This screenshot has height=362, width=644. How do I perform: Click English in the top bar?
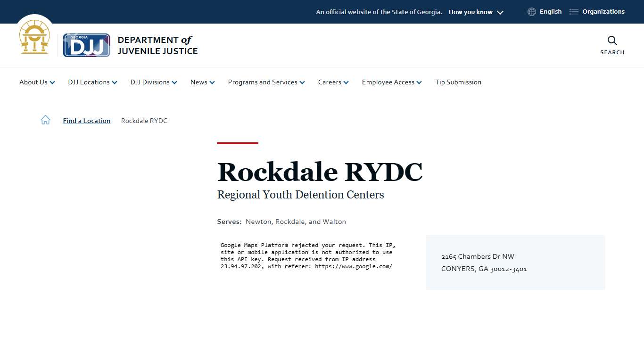coord(551,11)
